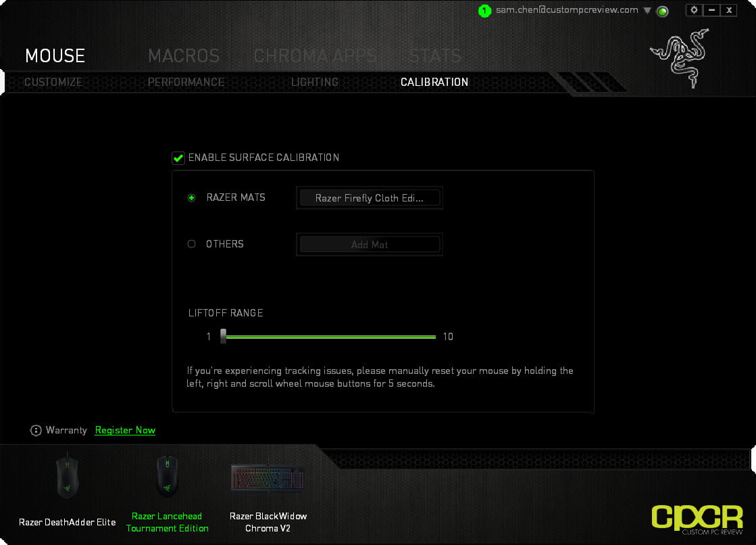The width and height of the screenshot is (756, 545).
Task: Switch to the Customize subtab
Action: click(x=53, y=82)
